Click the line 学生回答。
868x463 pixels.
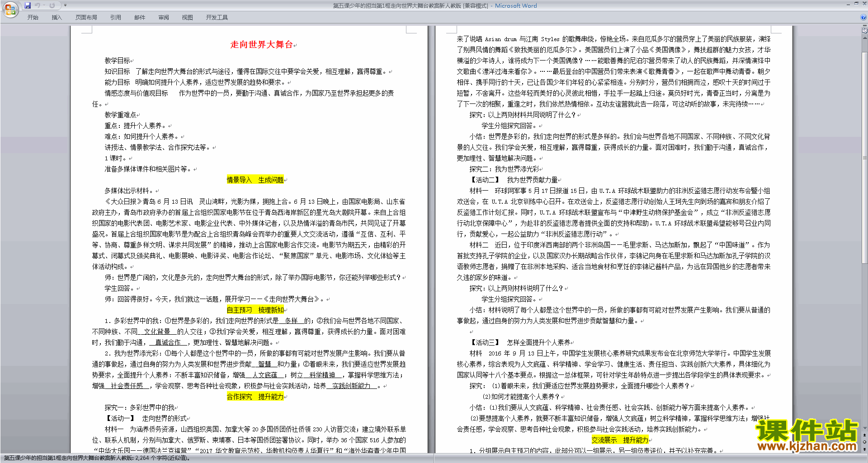(x=120, y=288)
